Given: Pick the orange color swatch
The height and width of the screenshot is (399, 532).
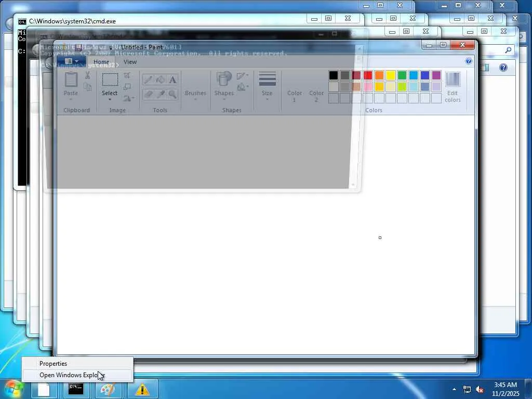Looking at the screenshot, I should pos(379,75).
